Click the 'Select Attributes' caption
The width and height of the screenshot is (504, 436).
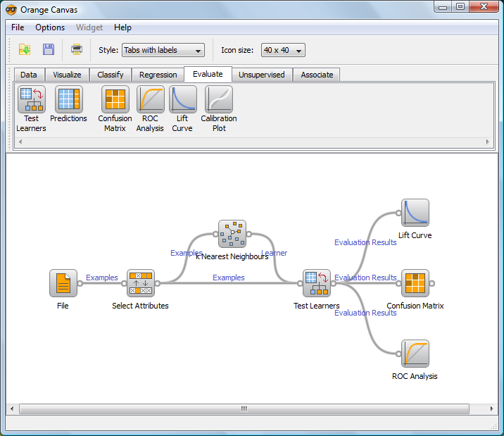pyautogui.click(x=140, y=306)
